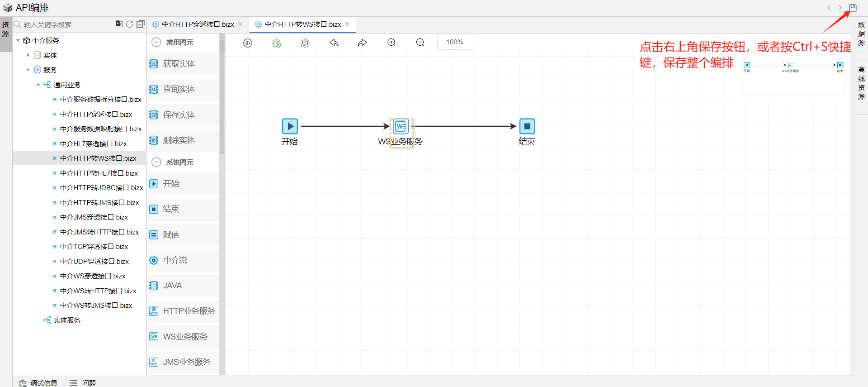
Task: Select the WS业务服务 node on canvas
Action: (401, 126)
